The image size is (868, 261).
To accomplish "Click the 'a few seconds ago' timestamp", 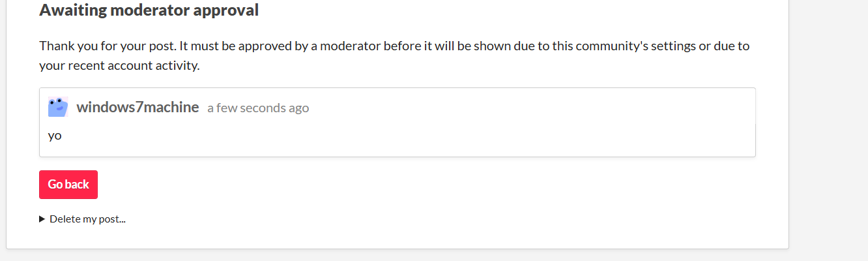I will coord(258,108).
